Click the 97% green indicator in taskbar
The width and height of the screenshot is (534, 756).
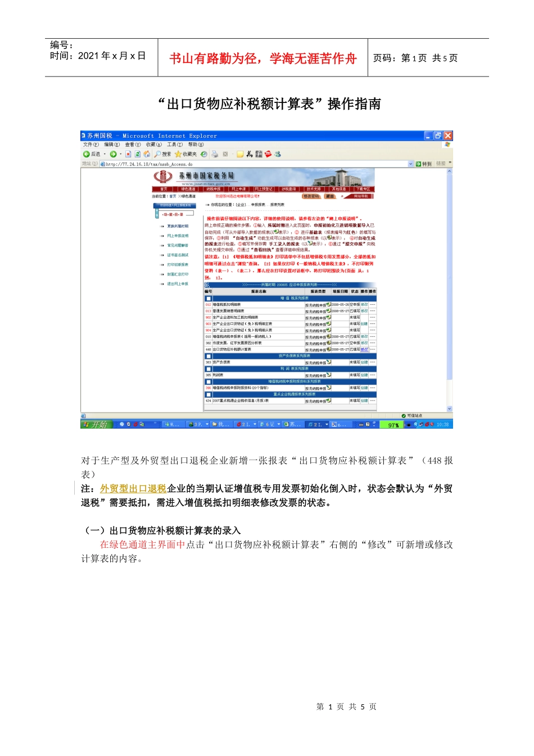click(393, 425)
